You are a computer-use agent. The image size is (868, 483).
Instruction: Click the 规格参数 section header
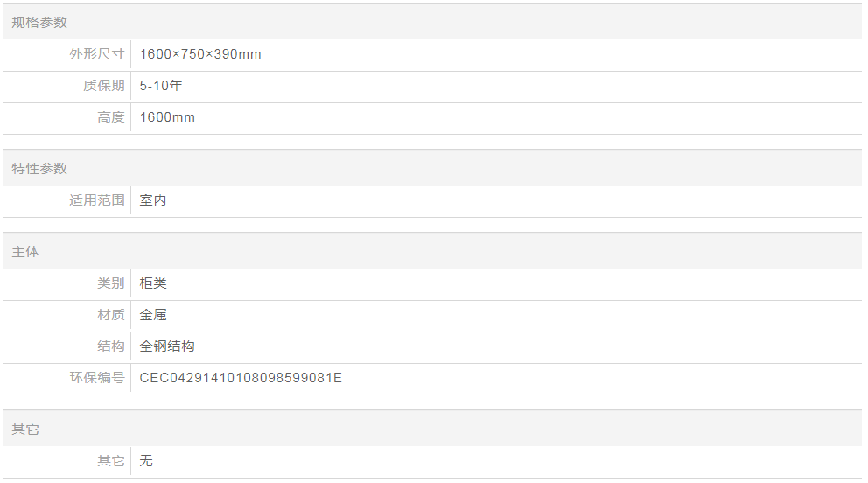(x=39, y=22)
